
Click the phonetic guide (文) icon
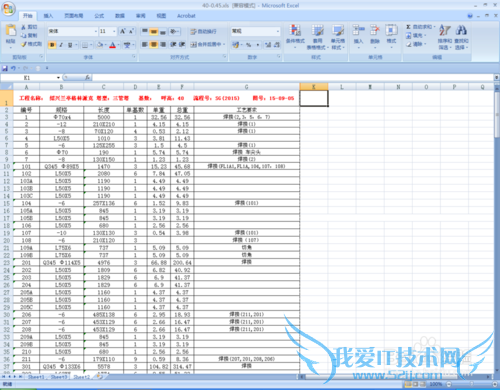click(x=127, y=45)
